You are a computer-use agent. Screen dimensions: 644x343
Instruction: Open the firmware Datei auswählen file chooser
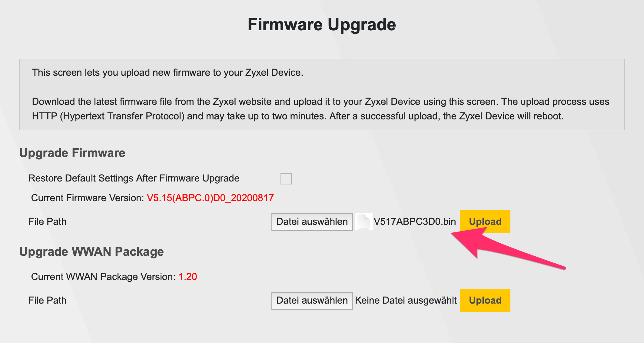[x=312, y=221]
